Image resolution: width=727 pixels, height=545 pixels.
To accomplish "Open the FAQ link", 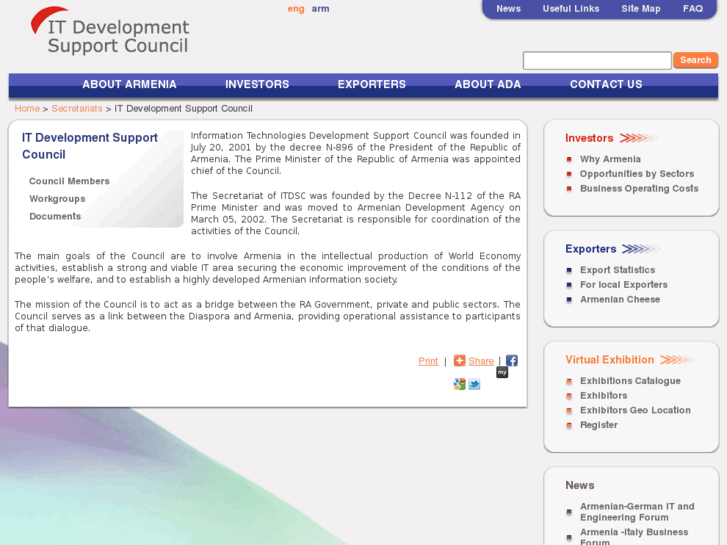I will [693, 9].
